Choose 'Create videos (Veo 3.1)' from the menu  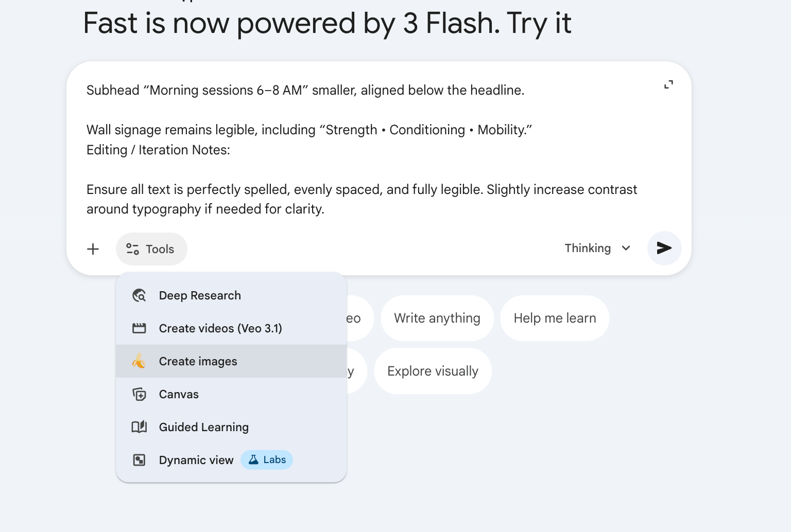(x=220, y=328)
